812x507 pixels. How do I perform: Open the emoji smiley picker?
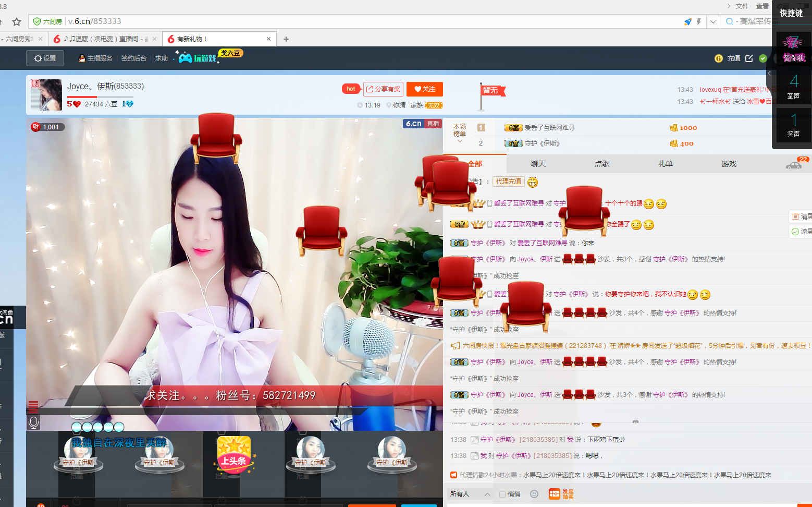pyautogui.click(x=534, y=494)
